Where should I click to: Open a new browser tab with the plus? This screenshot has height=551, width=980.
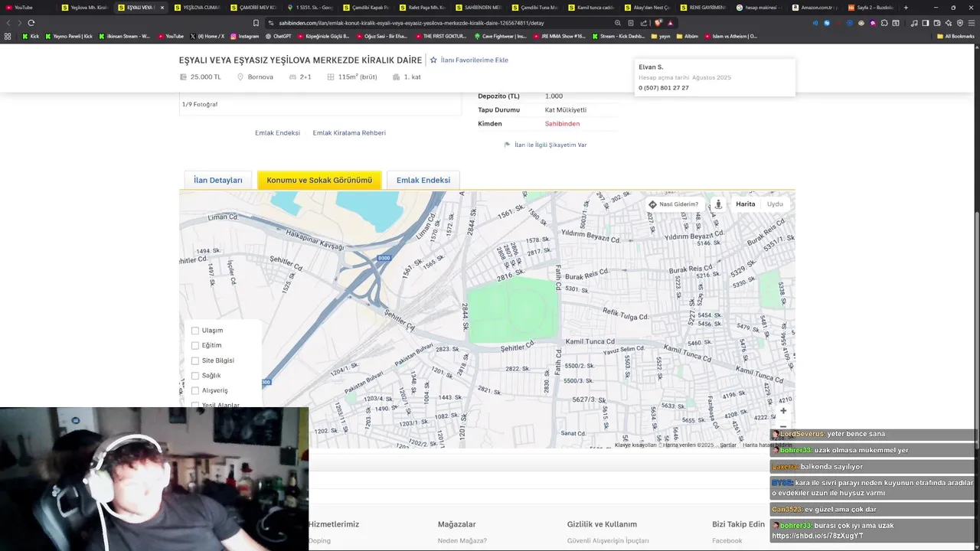[906, 8]
